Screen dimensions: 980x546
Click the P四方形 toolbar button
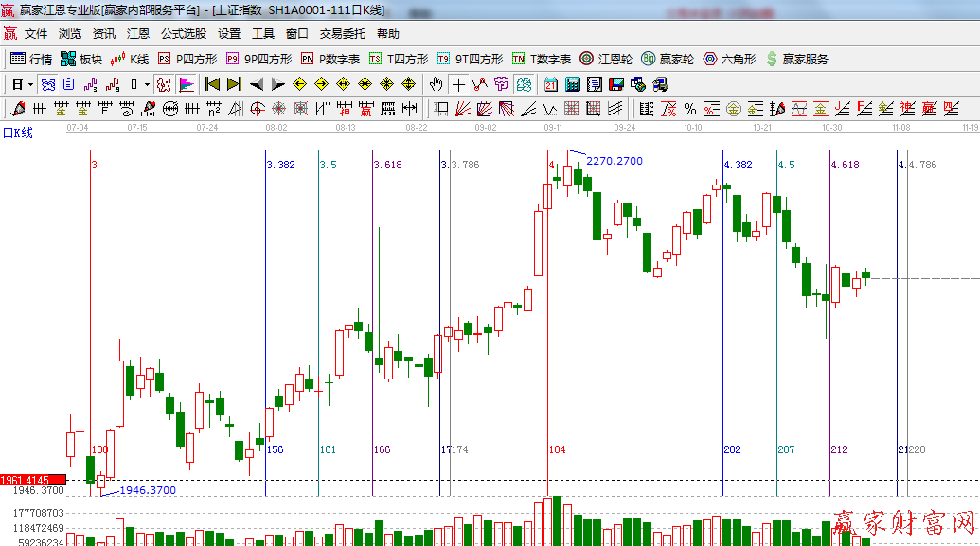tap(187, 59)
